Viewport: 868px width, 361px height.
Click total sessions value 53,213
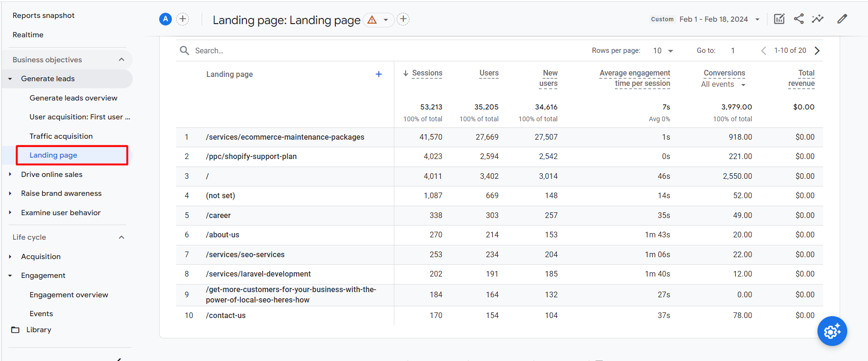pos(431,107)
